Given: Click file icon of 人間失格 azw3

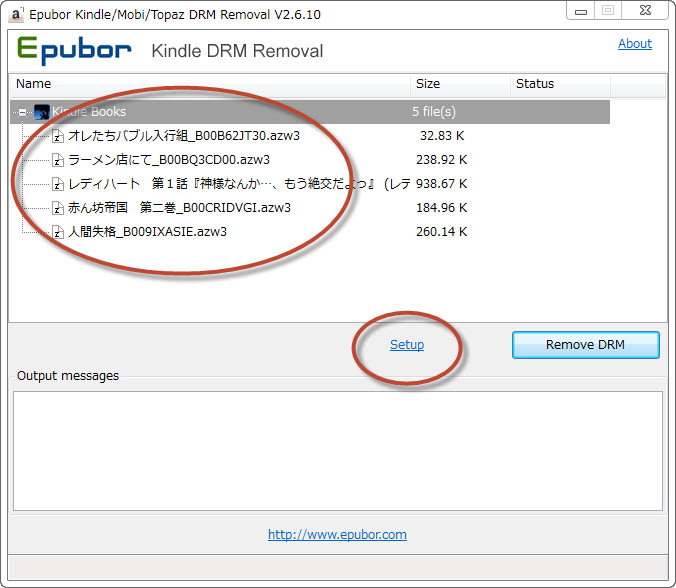Looking at the screenshot, I should (58, 232).
